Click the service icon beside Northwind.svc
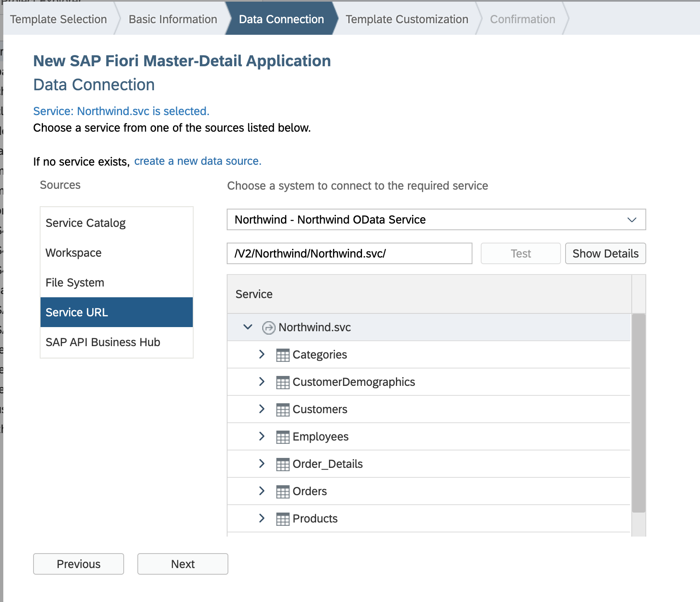The width and height of the screenshot is (700, 602). [268, 327]
